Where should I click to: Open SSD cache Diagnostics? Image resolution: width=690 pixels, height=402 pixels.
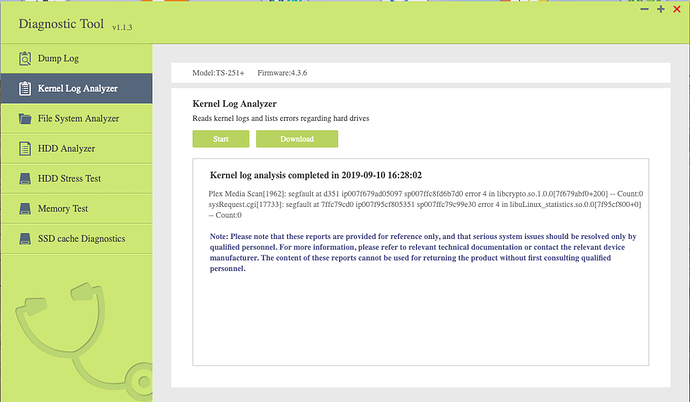click(77, 238)
